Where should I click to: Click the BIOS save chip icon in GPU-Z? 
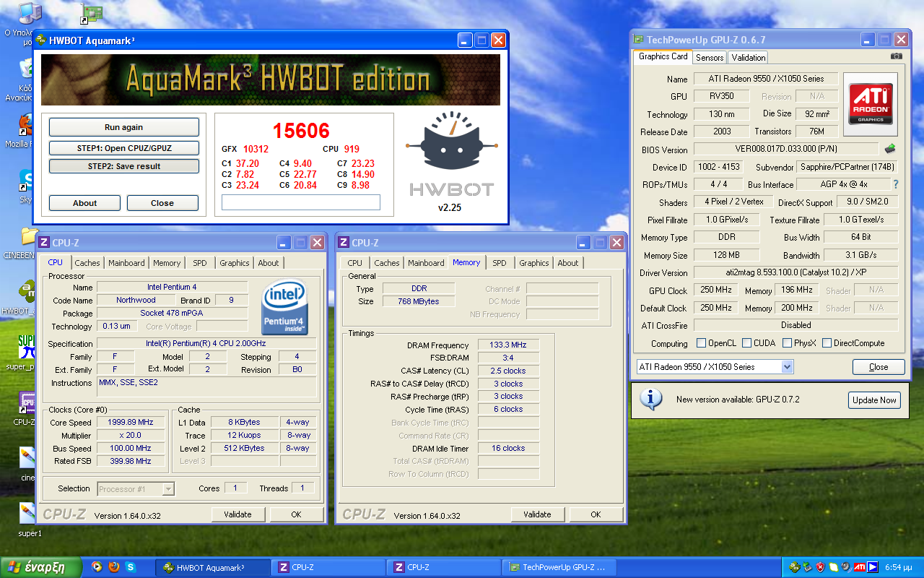(891, 149)
